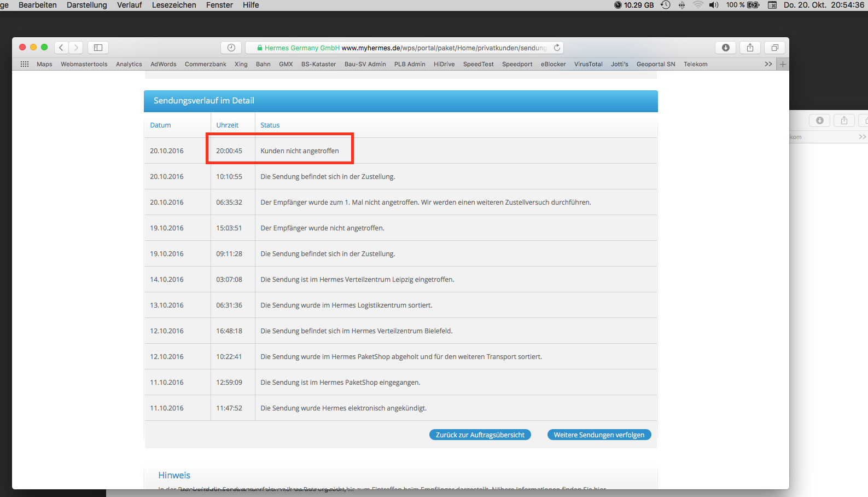Open the Hilfe menu

[251, 5]
